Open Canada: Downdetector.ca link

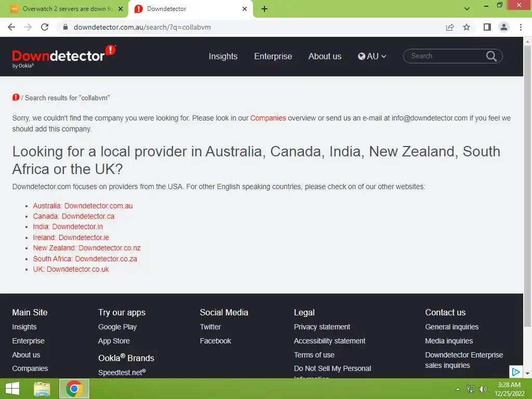[74, 216]
